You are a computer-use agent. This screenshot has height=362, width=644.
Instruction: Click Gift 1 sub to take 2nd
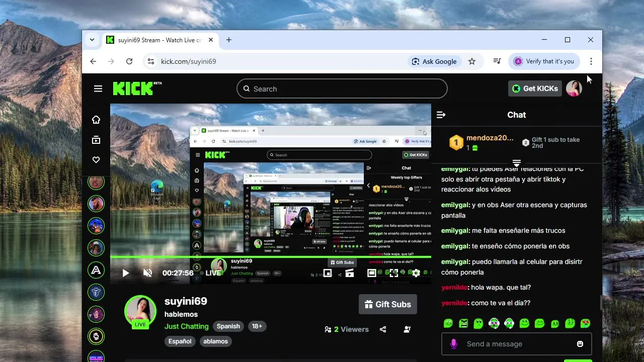coord(551,142)
